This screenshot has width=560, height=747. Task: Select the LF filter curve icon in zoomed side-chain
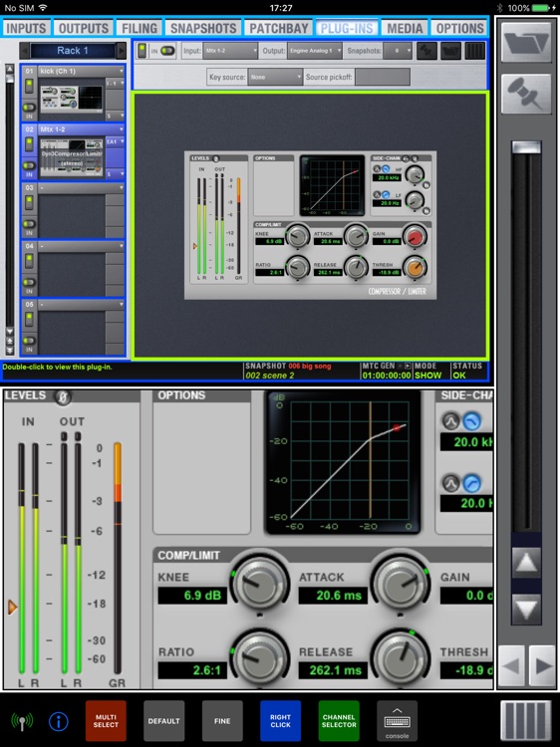450,483
